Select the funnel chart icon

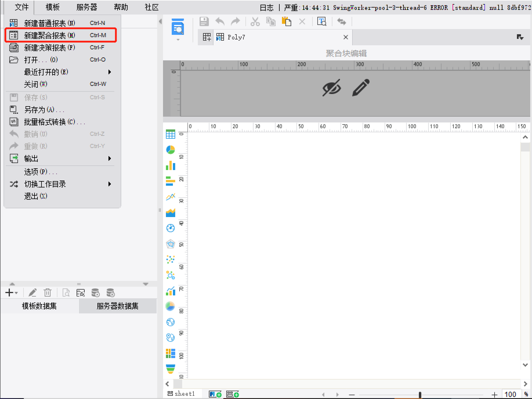171,369
